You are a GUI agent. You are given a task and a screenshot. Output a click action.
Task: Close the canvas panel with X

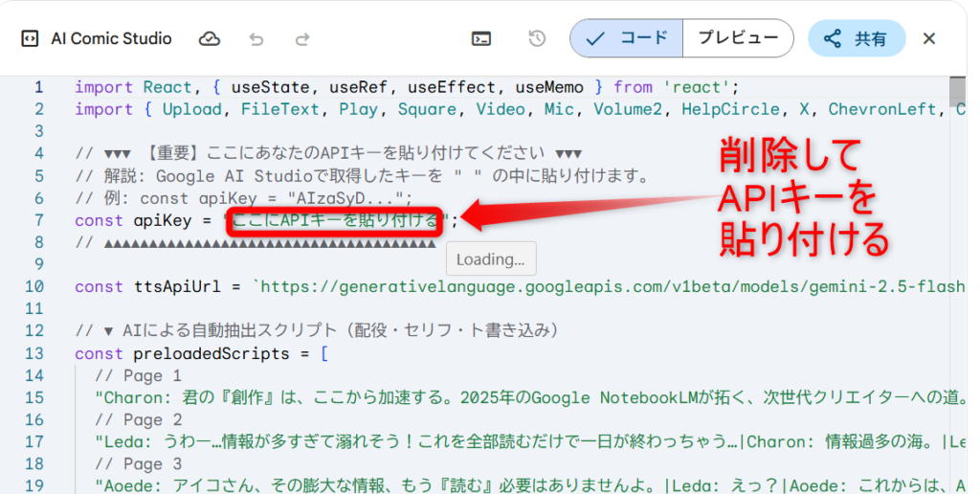click(x=928, y=39)
